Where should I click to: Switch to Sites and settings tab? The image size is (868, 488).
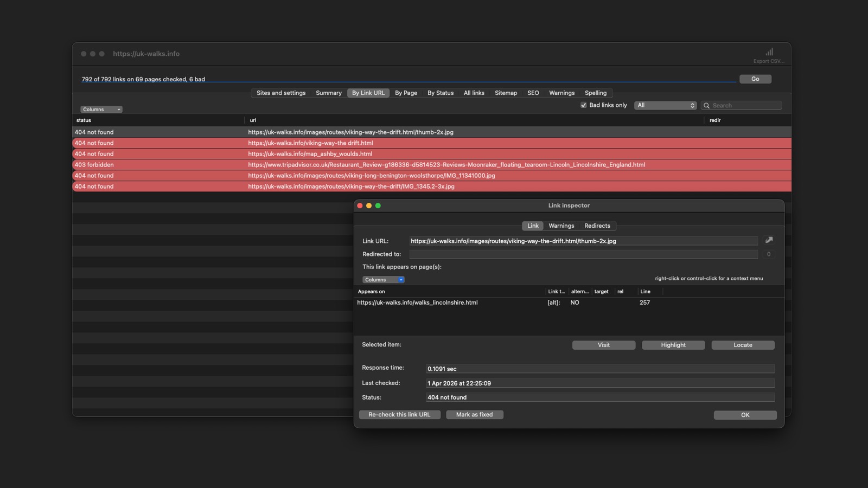(x=281, y=93)
